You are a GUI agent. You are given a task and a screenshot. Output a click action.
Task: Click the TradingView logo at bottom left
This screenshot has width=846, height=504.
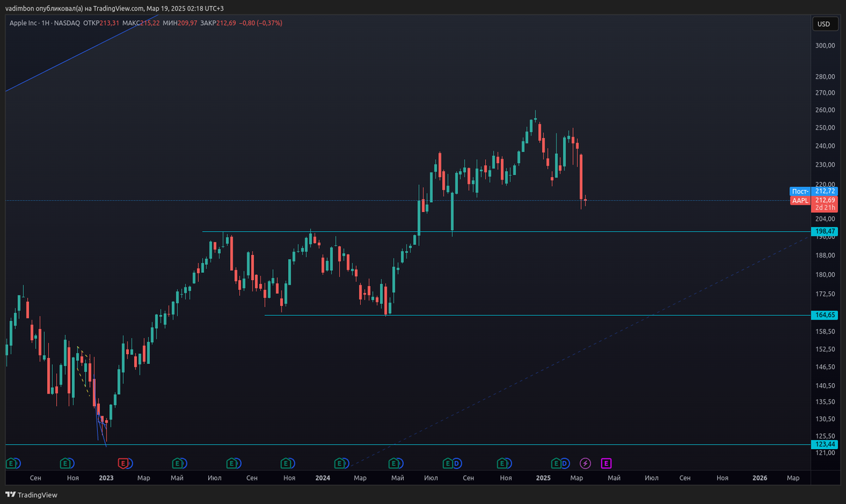(x=32, y=495)
